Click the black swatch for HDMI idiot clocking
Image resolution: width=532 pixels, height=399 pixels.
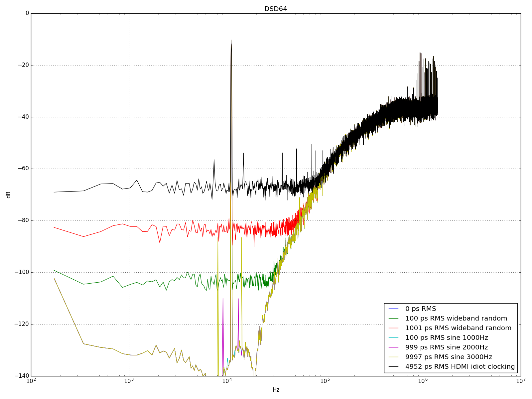tap(393, 367)
